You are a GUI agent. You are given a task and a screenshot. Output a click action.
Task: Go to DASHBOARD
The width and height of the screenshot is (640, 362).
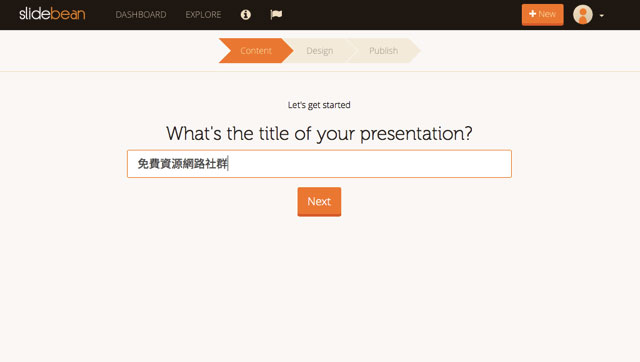click(x=141, y=15)
